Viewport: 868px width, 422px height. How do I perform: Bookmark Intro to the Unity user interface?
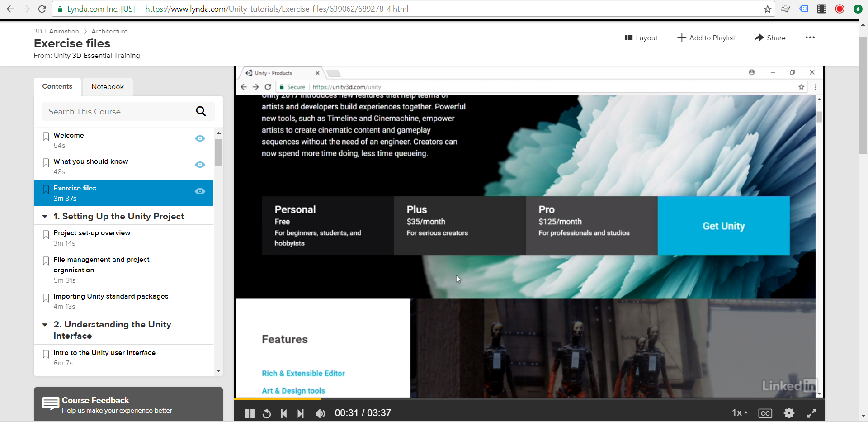46,354
